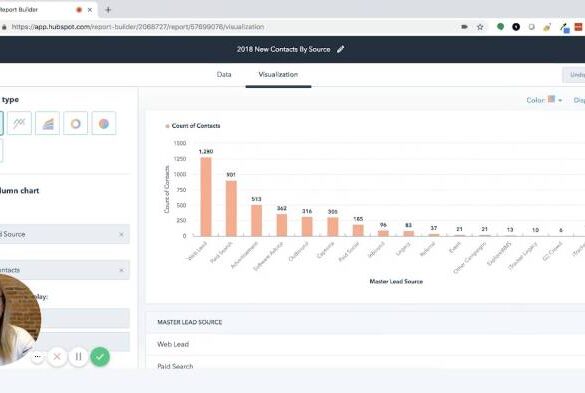585x393 pixels.
Task: Remove the Contacts field with X
Action: [x=121, y=270]
